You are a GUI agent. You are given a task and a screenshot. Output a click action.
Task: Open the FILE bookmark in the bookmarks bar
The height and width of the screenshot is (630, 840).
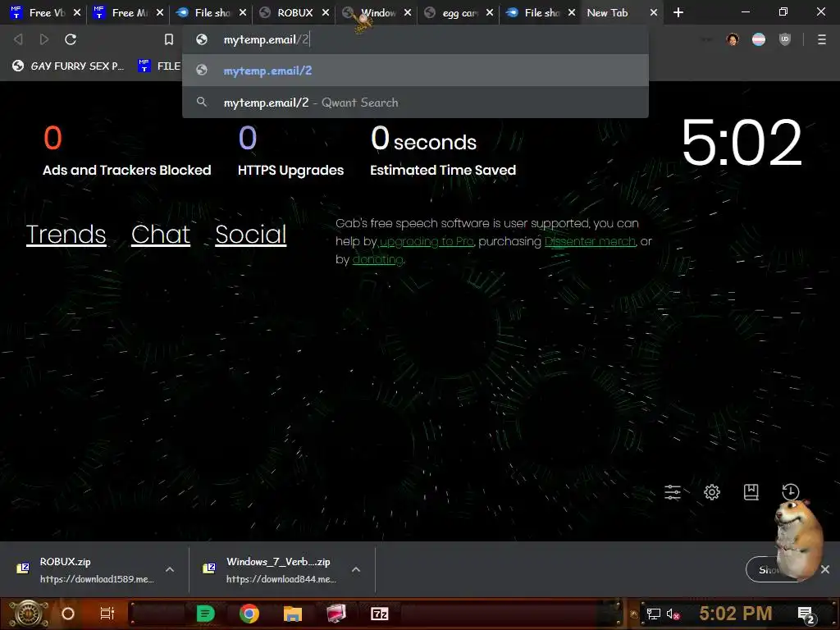tap(159, 66)
